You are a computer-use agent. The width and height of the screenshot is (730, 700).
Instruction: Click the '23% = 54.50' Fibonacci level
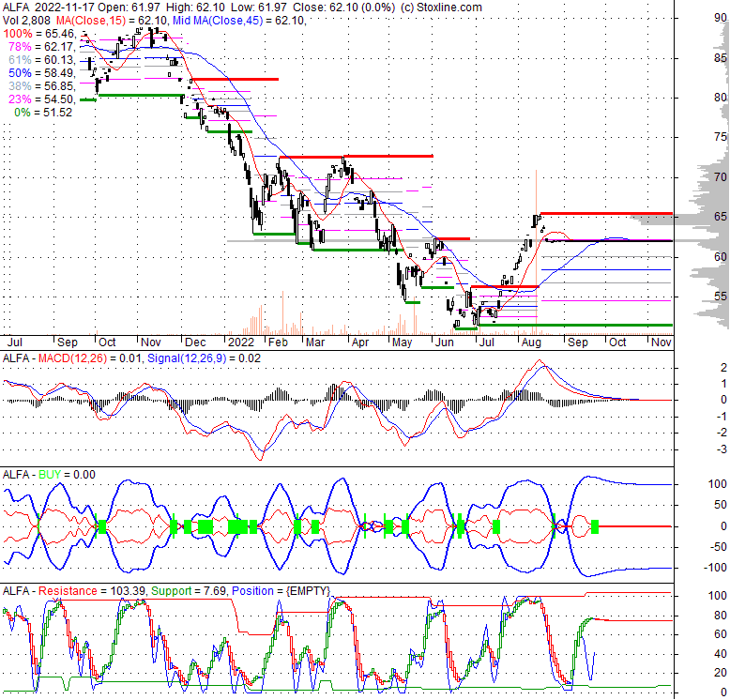tap(42, 99)
